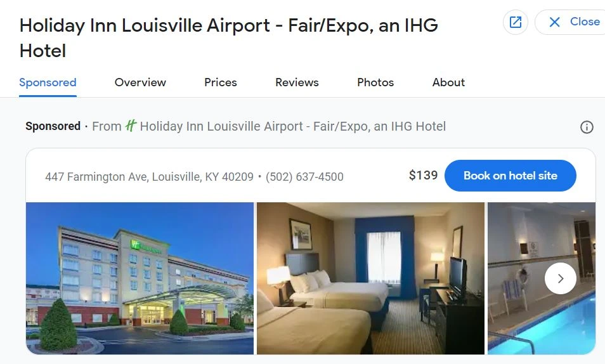Viewport: 605px width, 364px height.
Task: Open the Prices tab
Action: (x=220, y=82)
